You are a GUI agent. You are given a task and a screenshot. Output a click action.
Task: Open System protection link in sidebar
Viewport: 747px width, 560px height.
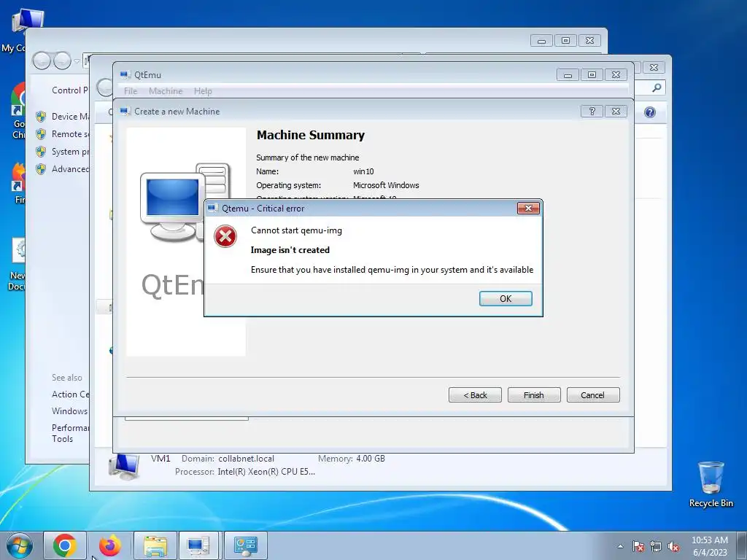(69, 152)
